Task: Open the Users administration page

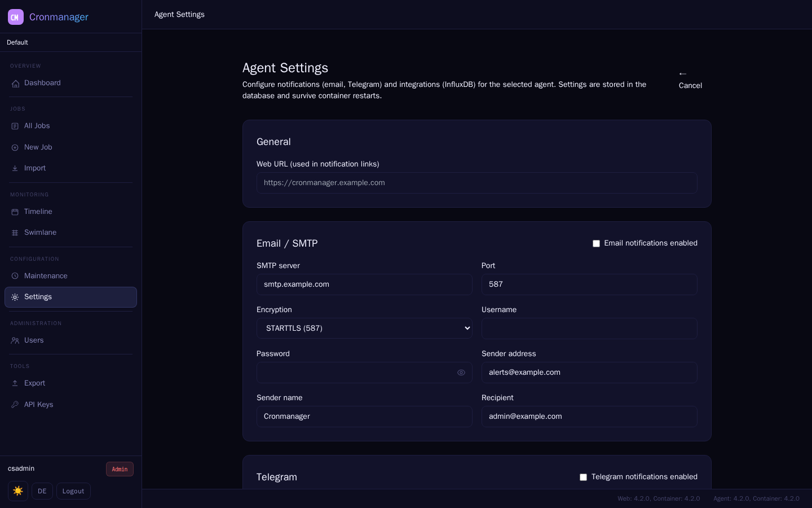Action: 70,340
